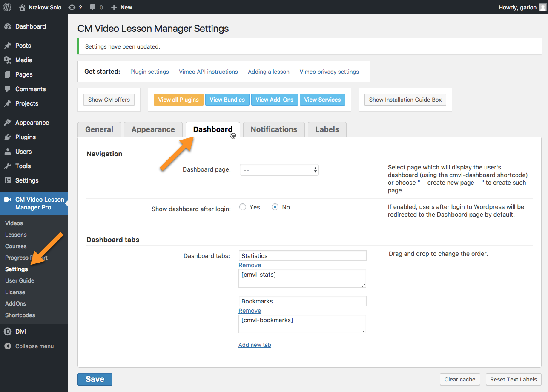Viewport: 548px width, 392px height.
Task: Click the Statistics tab name field
Action: 302,256
